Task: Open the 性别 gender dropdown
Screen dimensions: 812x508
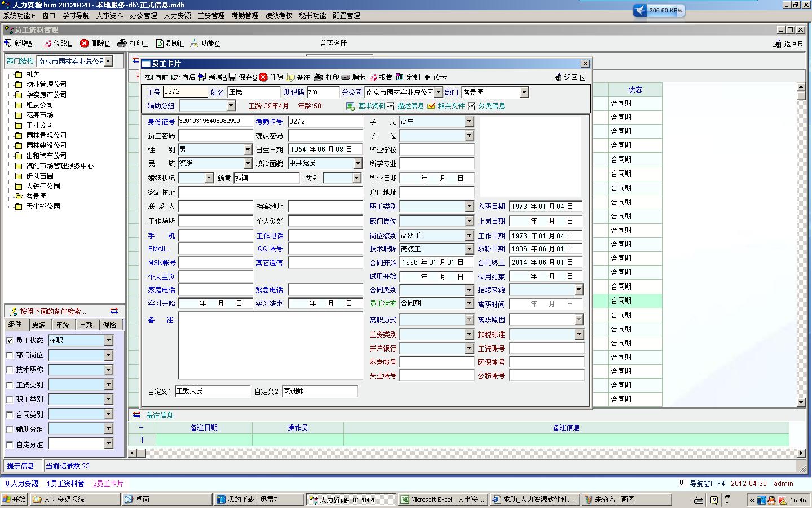Action: coord(248,150)
